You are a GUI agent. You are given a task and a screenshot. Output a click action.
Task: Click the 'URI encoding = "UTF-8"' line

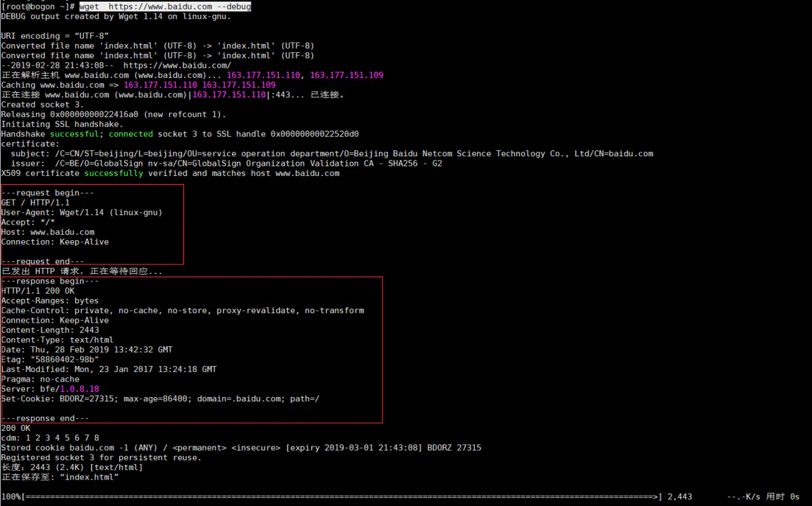pos(55,36)
